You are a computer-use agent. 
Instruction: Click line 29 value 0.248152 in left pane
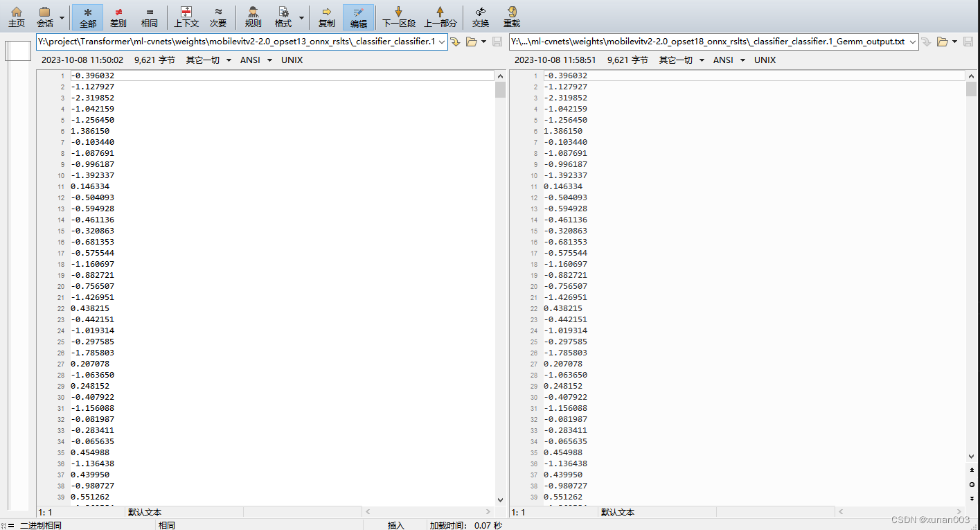click(90, 386)
